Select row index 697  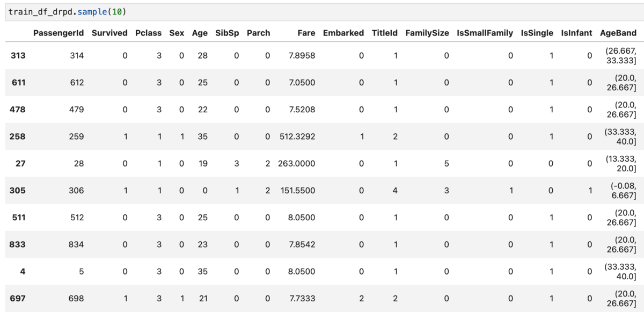click(18, 298)
